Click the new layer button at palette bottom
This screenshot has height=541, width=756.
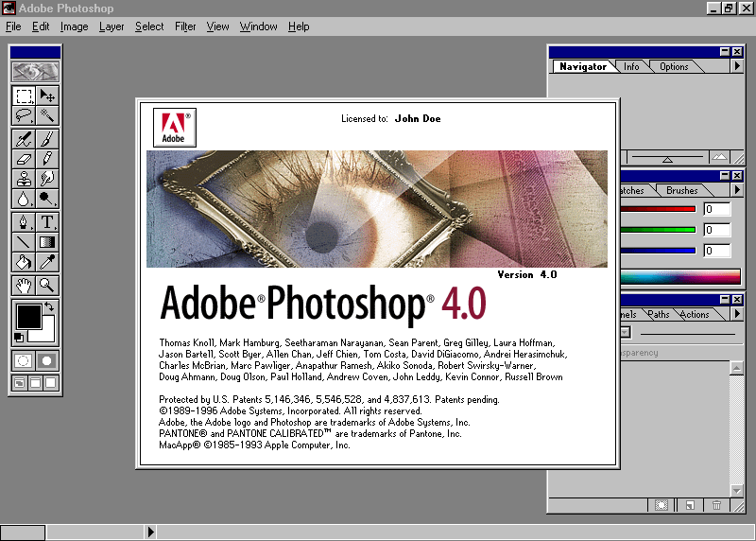690,505
